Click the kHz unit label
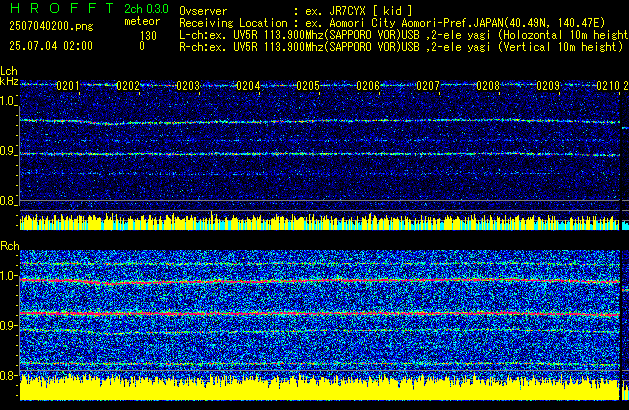The height and width of the screenshot is (410, 629). (9, 81)
